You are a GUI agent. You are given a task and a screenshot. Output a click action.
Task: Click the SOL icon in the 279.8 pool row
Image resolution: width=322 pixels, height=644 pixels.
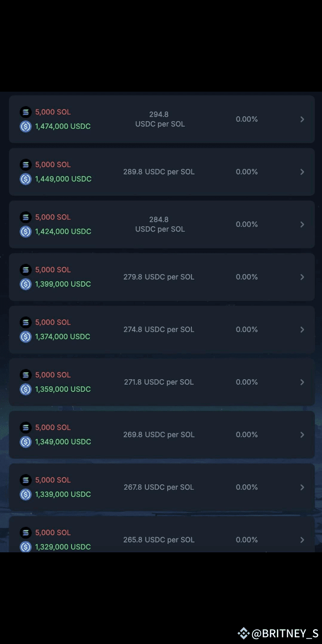25,270
